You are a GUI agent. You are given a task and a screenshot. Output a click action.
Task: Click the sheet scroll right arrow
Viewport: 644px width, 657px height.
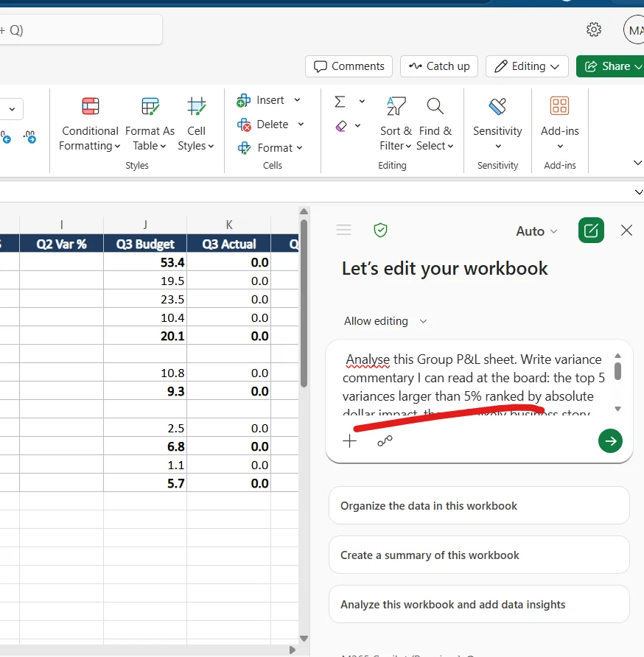(x=293, y=650)
